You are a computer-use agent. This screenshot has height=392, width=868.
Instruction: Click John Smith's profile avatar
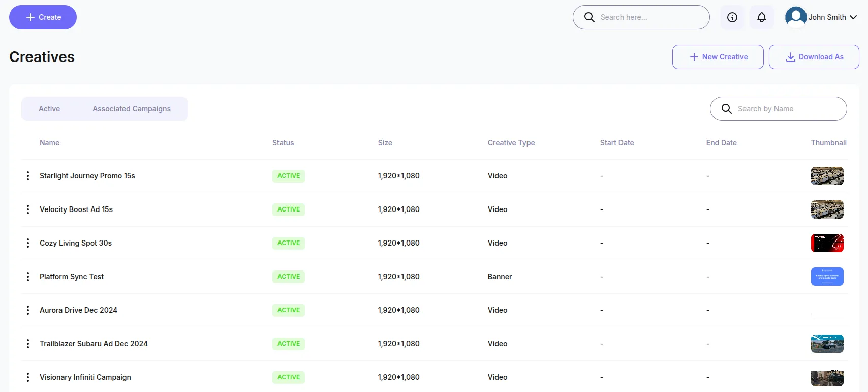pyautogui.click(x=796, y=17)
